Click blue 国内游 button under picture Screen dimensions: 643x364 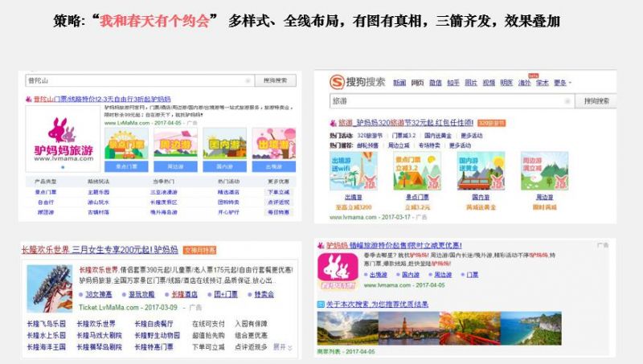click(225, 166)
